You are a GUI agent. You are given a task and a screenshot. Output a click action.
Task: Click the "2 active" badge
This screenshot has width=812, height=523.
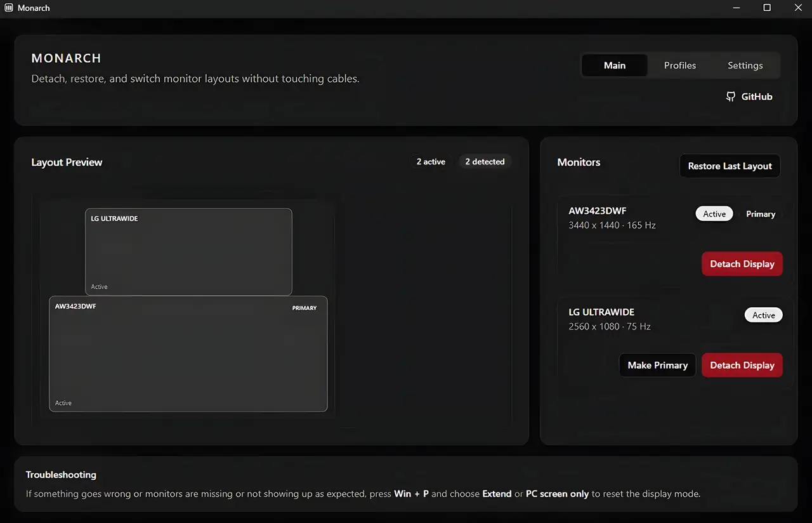point(431,162)
